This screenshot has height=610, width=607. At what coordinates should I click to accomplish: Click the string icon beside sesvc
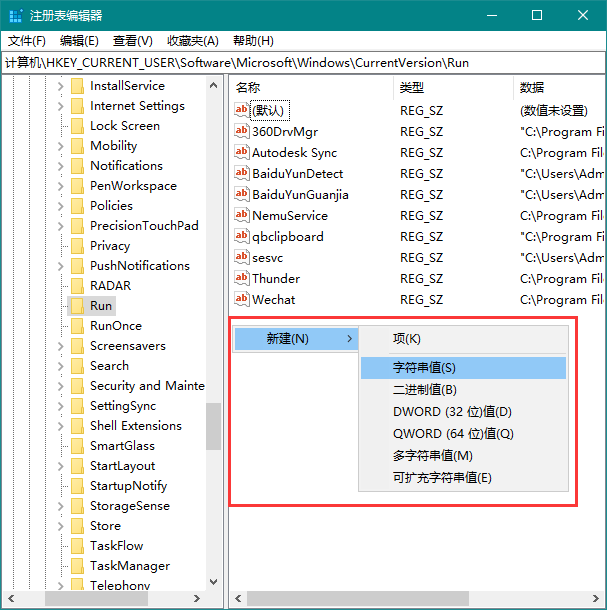(242, 257)
